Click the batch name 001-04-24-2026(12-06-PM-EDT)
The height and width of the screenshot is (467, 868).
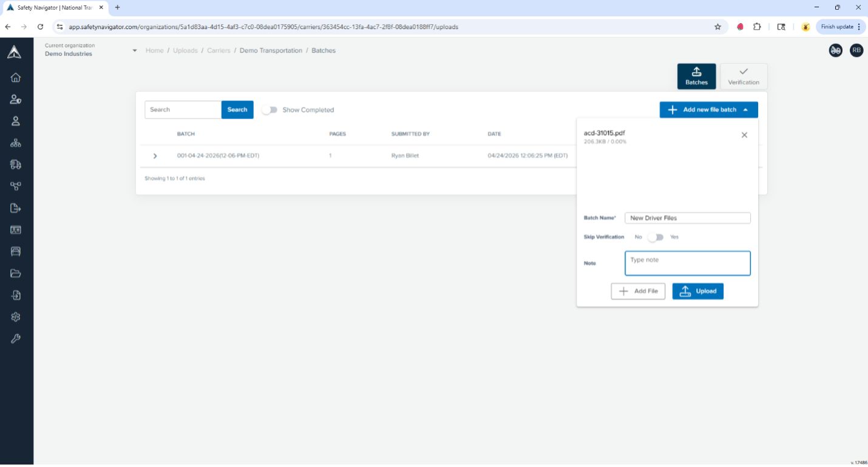pyautogui.click(x=219, y=156)
